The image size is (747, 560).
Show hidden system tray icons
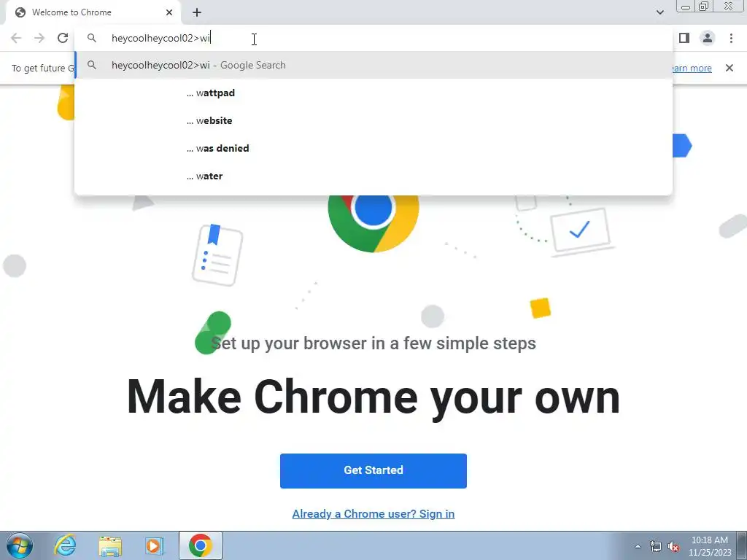638,546
